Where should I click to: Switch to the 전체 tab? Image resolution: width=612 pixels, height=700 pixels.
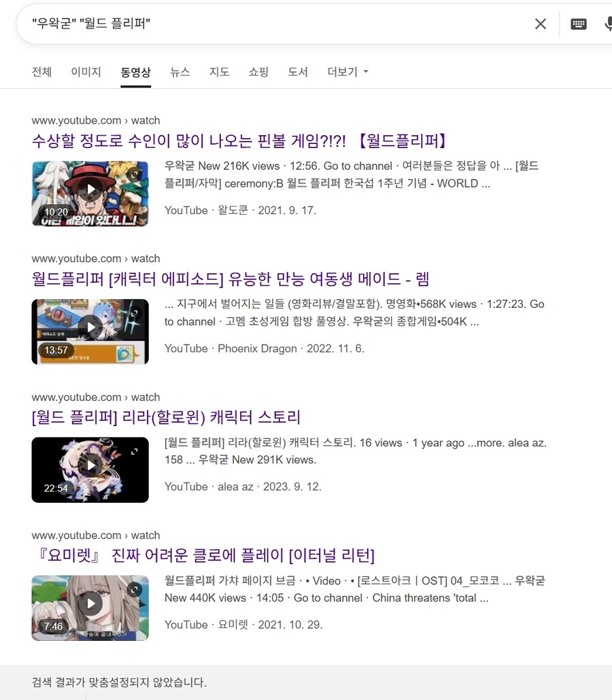(41, 72)
